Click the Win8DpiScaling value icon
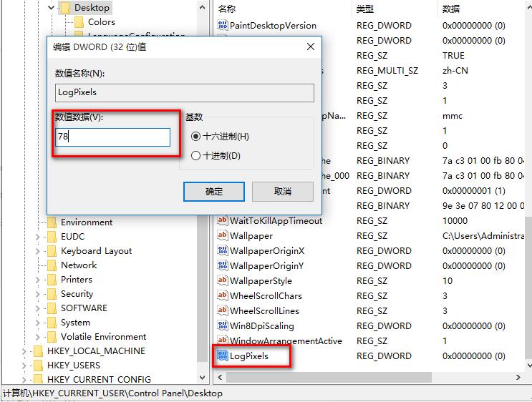 222,325
